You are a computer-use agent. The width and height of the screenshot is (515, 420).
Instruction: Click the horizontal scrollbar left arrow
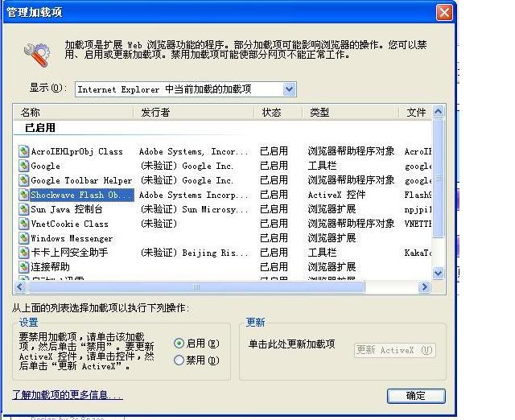[19, 287]
